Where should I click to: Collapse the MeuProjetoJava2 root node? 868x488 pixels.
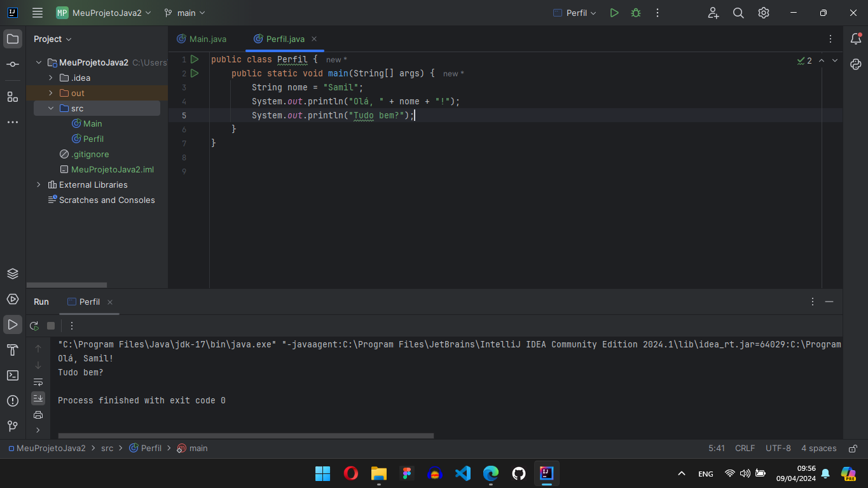[x=39, y=62]
